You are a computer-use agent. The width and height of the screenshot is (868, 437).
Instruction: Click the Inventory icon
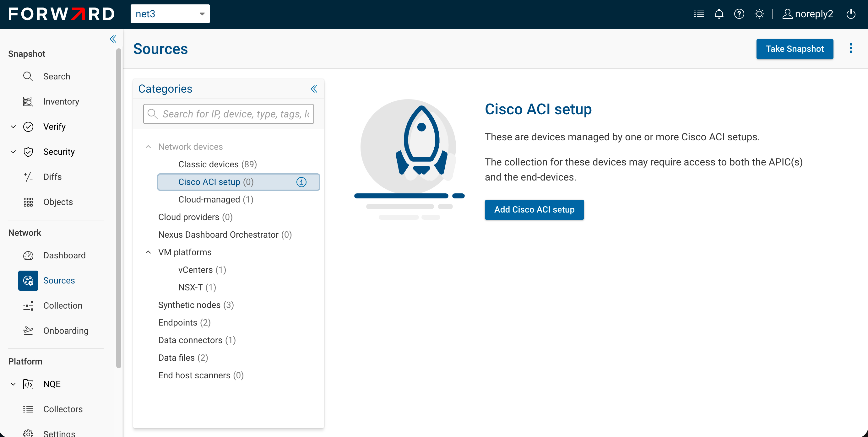[x=28, y=101]
